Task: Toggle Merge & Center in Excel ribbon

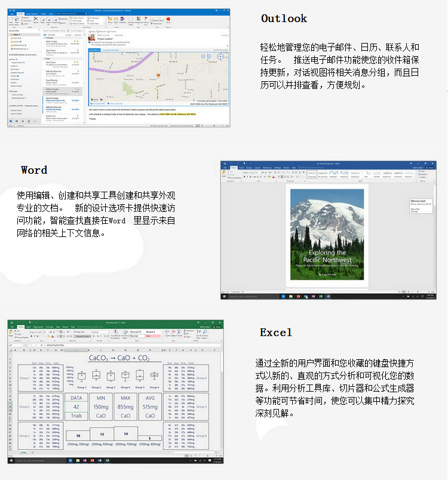Action: tap(84, 337)
